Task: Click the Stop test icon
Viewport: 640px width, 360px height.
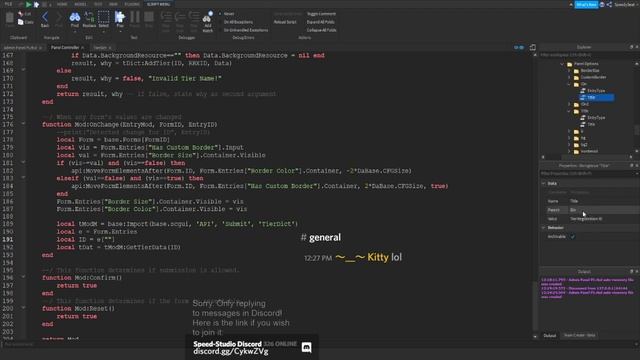Action: click(x=149, y=17)
